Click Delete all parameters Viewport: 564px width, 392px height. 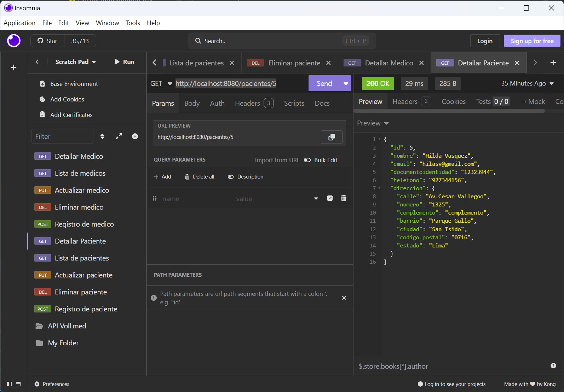pyautogui.click(x=200, y=177)
